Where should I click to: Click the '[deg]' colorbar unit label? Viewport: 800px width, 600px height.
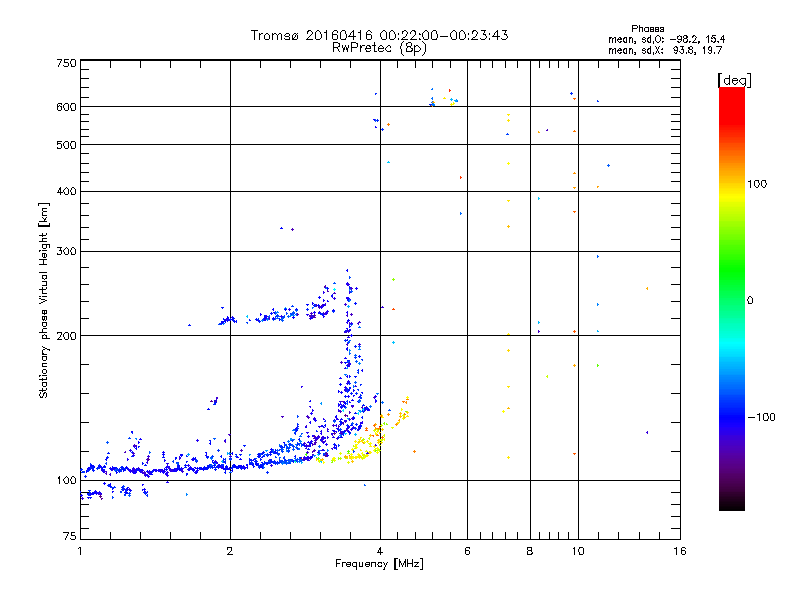[734, 80]
